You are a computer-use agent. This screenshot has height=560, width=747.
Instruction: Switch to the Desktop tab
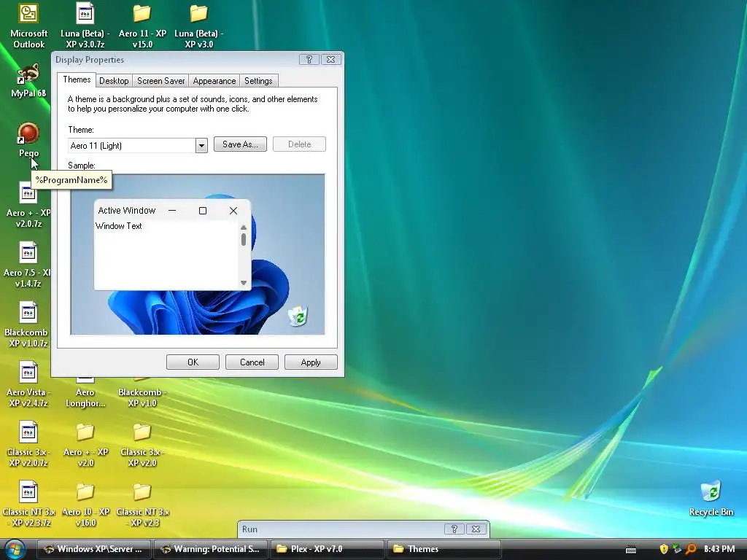click(x=114, y=81)
